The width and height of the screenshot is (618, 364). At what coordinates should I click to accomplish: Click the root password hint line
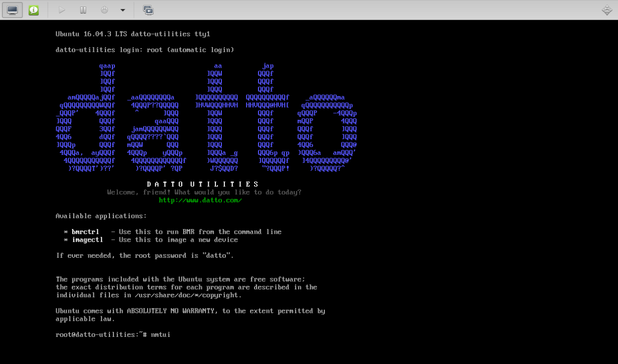pos(145,256)
